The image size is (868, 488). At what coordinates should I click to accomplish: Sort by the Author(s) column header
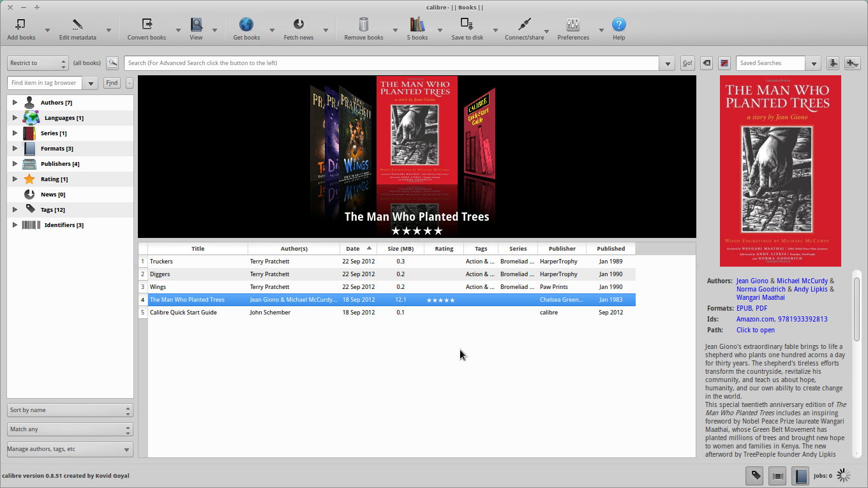click(x=294, y=249)
